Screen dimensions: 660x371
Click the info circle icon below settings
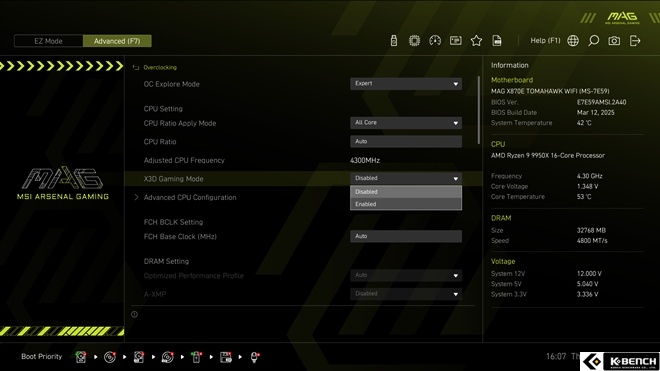coord(134,314)
